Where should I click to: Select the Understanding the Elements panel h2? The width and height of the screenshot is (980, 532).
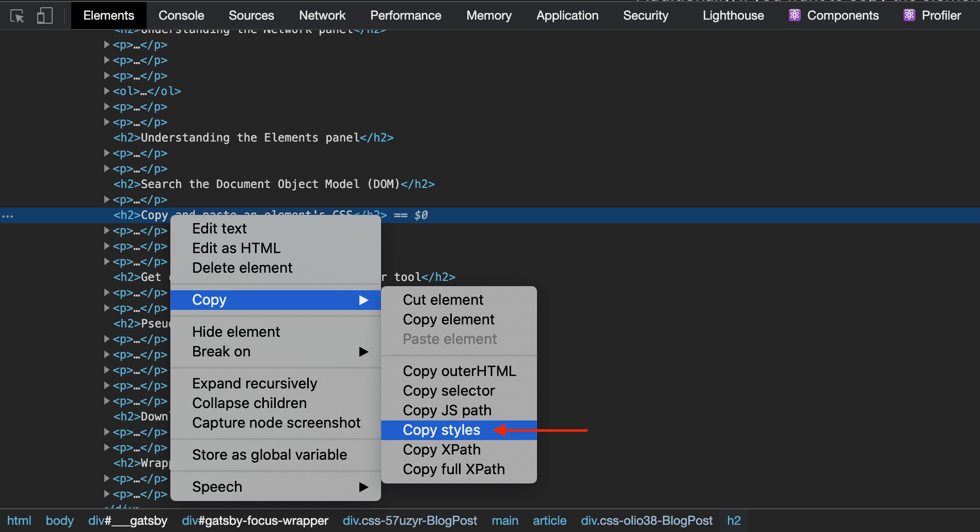254,138
